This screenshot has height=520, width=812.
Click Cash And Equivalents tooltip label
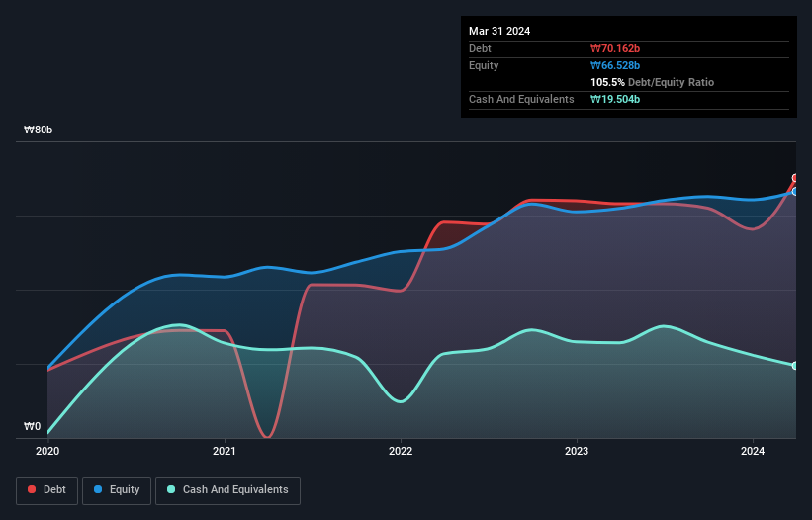tap(521, 99)
